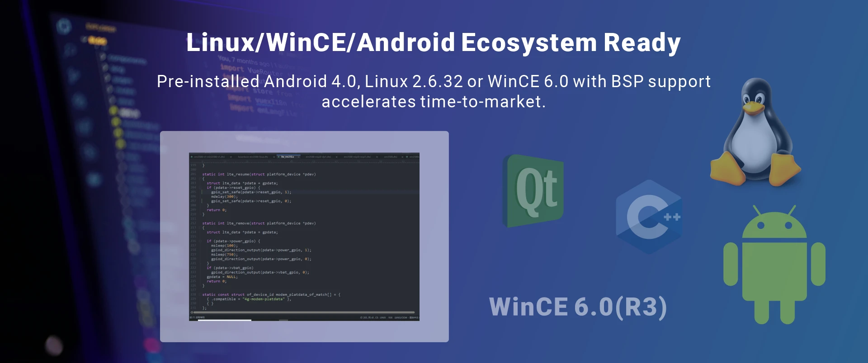Close the lte_rm310.c editor tab
This screenshot has width=868, height=363.
click(x=299, y=157)
